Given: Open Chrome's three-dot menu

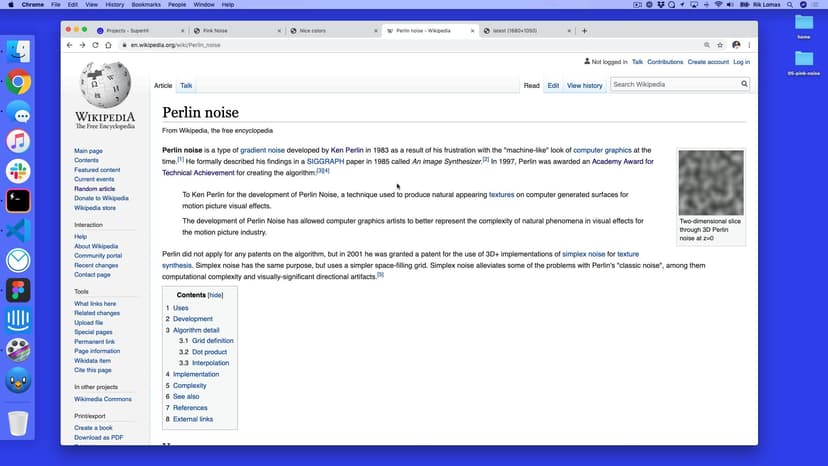Looking at the screenshot, I should point(749,45).
